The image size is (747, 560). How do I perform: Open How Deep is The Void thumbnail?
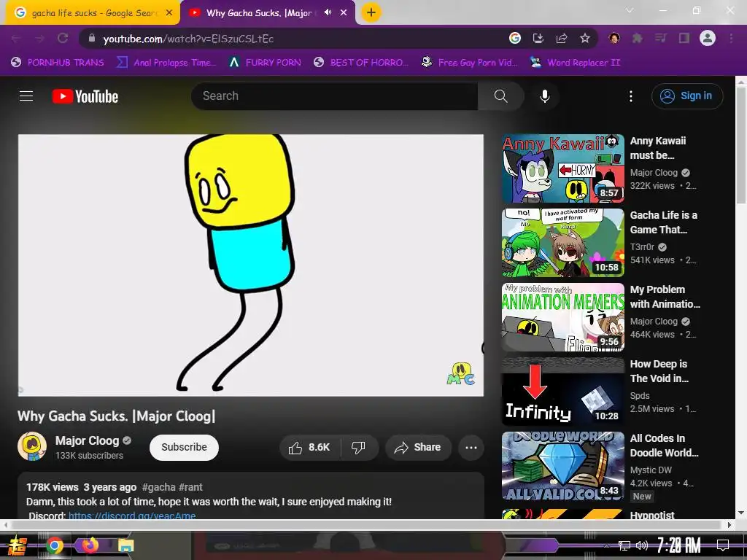pos(562,392)
